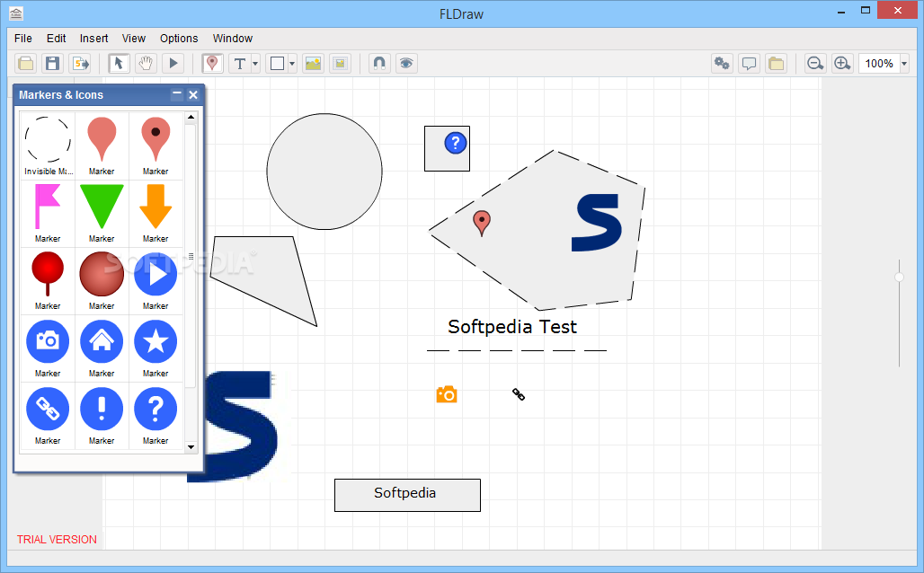
Task: Toggle the marker pin tool in toolbar
Action: click(212, 63)
